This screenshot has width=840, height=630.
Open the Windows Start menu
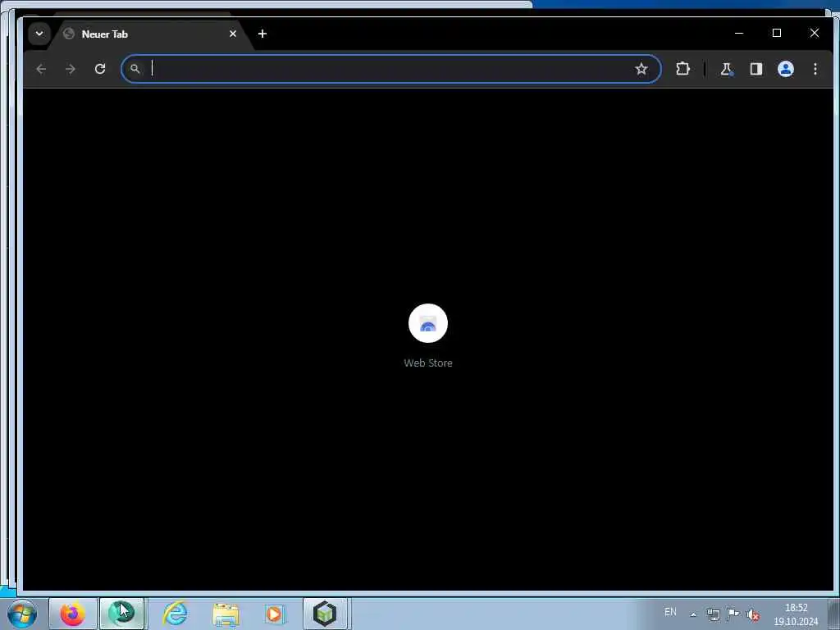coord(22,614)
